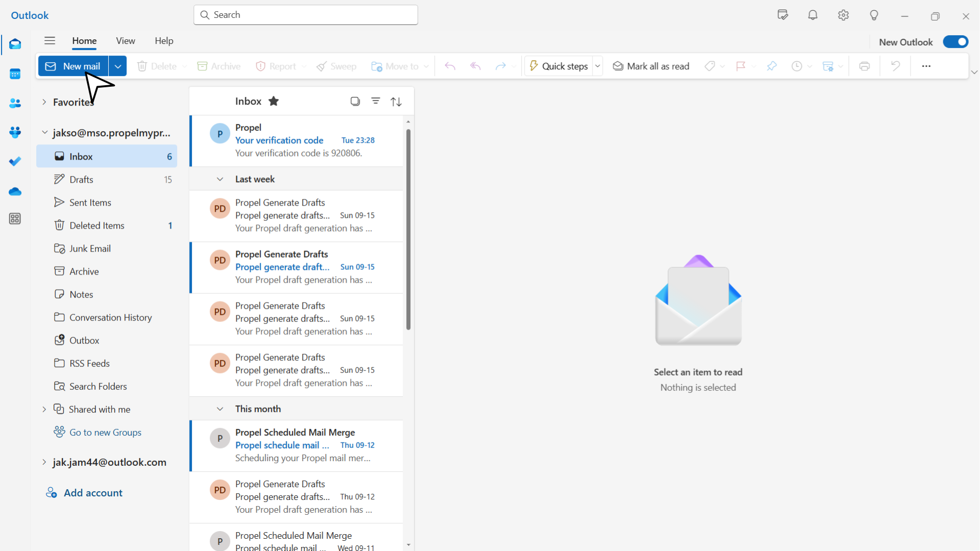The image size is (980, 551).
Task: Click the Pin icon in ribbon
Action: tap(772, 66)
